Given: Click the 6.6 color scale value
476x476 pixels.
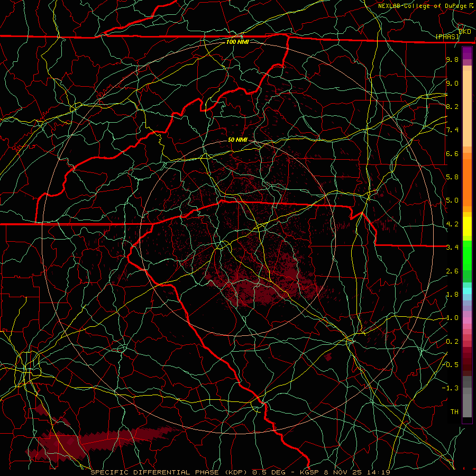Looking at the screenshot, I should [452, 153].
